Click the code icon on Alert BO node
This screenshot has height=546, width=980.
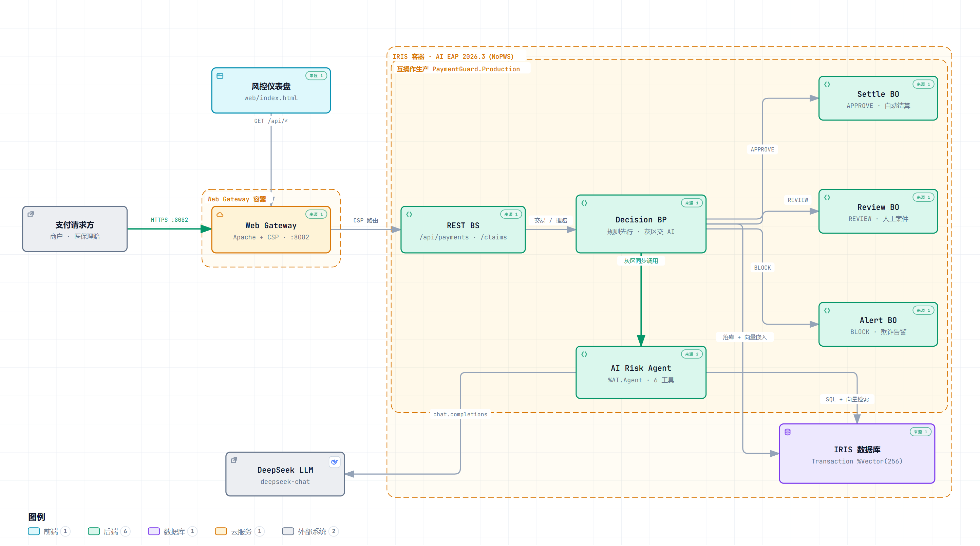(827, 310)
